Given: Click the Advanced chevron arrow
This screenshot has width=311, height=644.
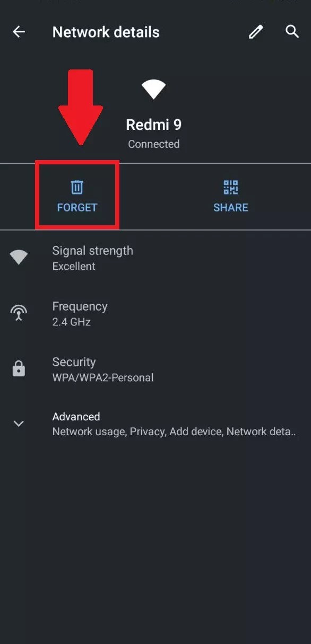Looking at the screenshot, I should pyautogui.click(x=19, y=424).
